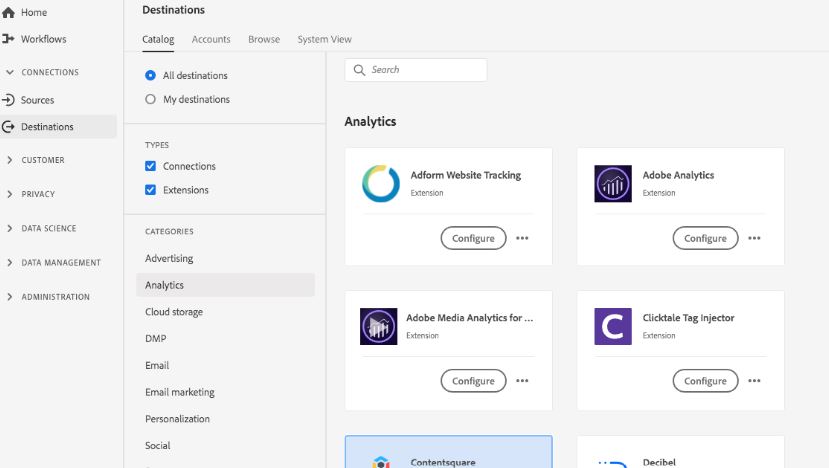Click the Clicktale Tag Injector title
Image resolution: width=829 pixels, height=468 pixels.
pos(688,318)
